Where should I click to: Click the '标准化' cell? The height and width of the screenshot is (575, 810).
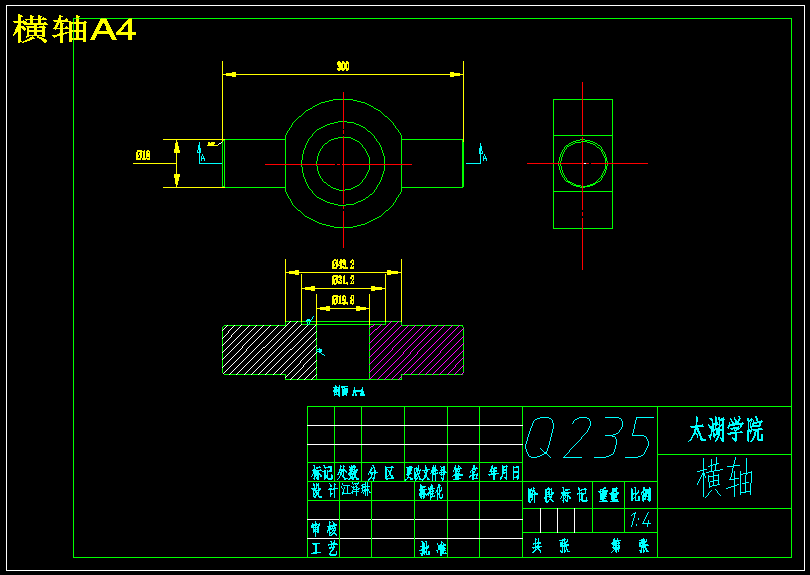point(431,492)
